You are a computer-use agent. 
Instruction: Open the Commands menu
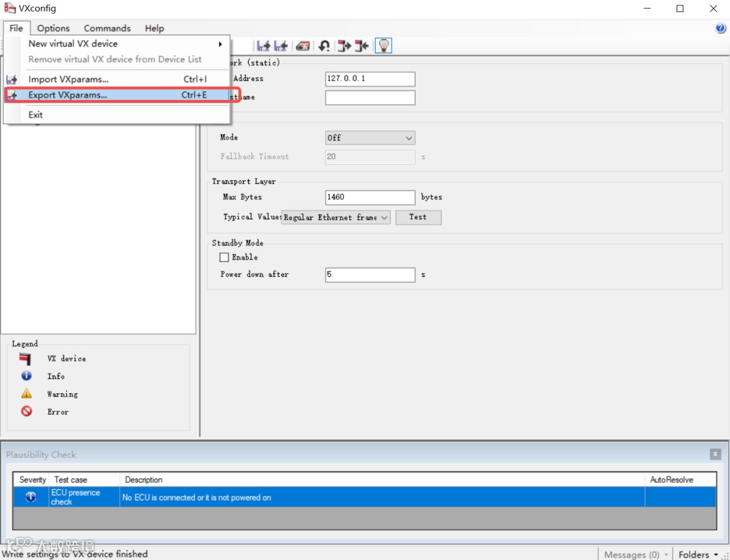(107, 28)
